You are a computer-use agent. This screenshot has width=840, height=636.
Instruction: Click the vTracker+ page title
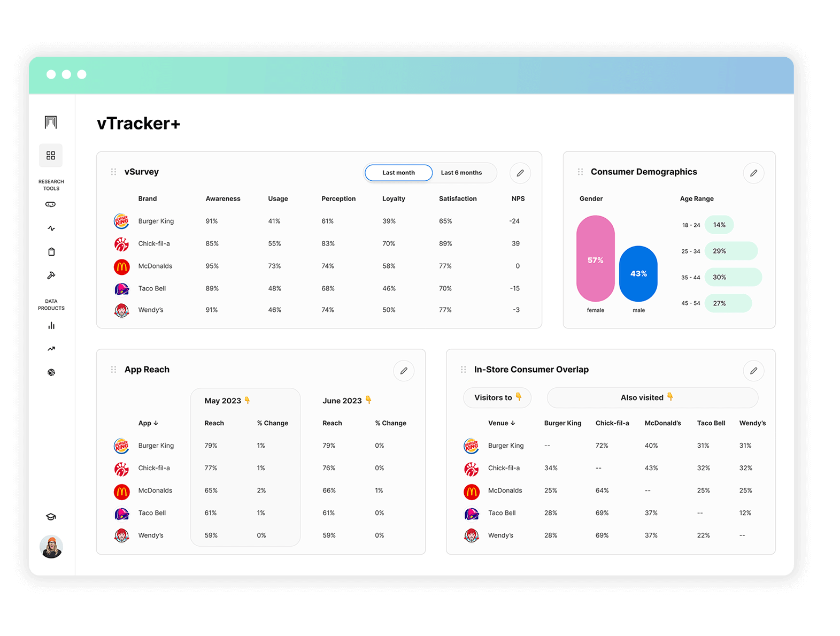pyautogui.click(x=138, y=124)
